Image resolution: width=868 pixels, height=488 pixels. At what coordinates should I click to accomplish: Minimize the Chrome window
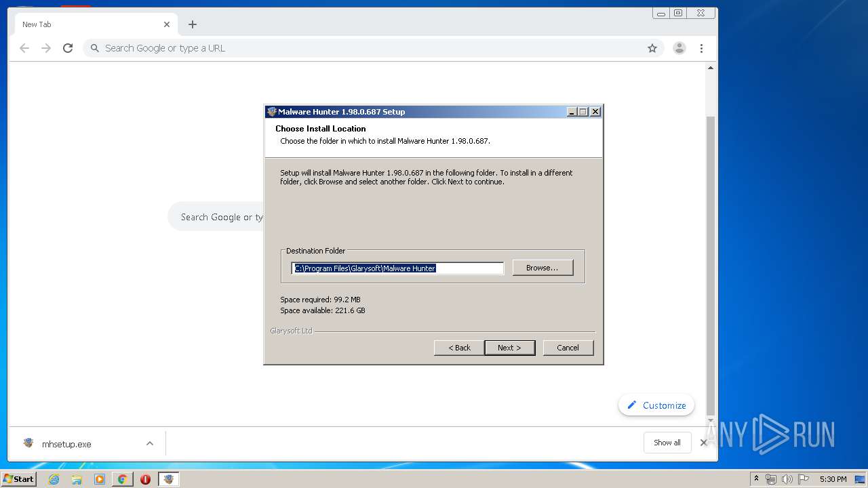click(661, 13)
